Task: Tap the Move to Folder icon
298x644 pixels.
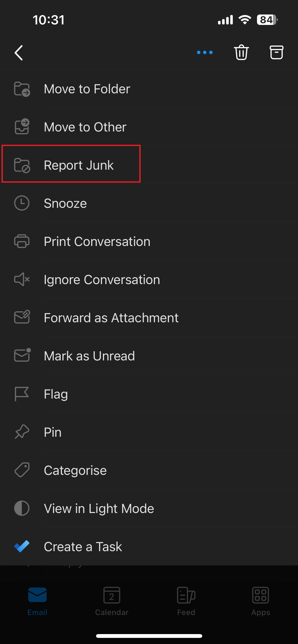Action: (22, 89)
